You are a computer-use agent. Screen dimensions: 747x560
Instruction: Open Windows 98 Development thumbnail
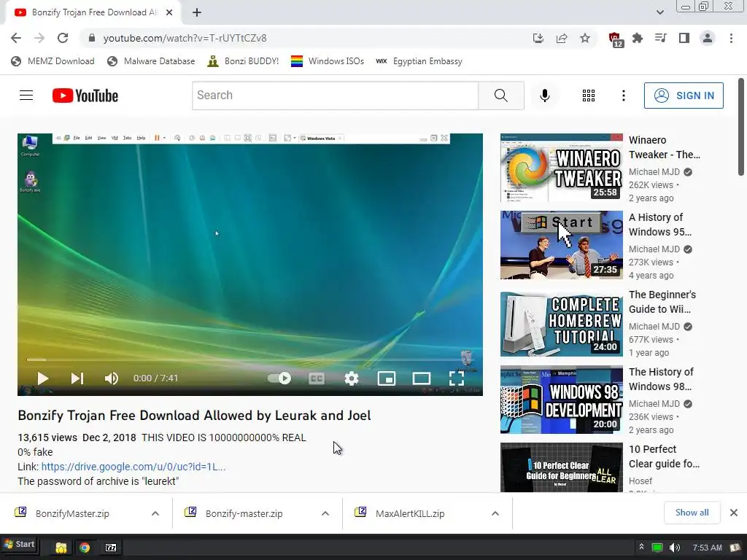click(561, 400)
